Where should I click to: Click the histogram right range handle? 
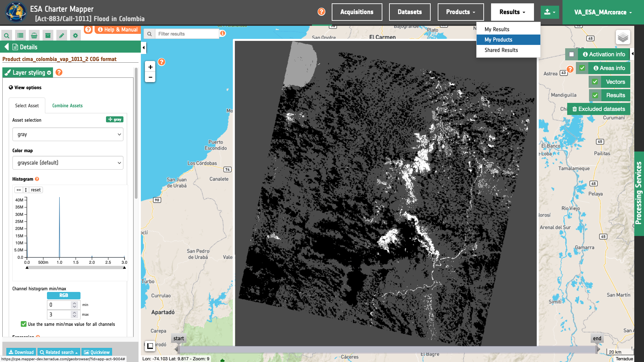(x=124, y=267)
